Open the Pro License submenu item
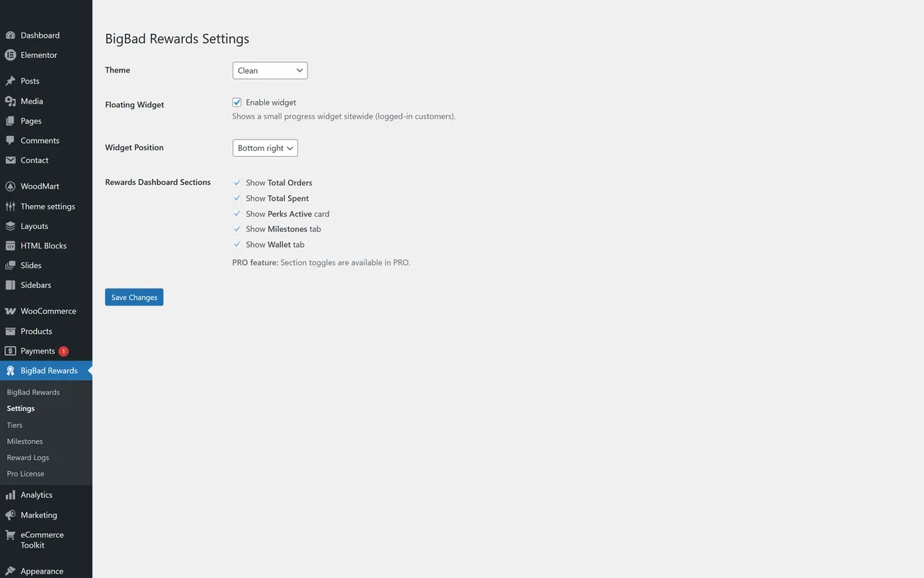 tap(25, 474)
